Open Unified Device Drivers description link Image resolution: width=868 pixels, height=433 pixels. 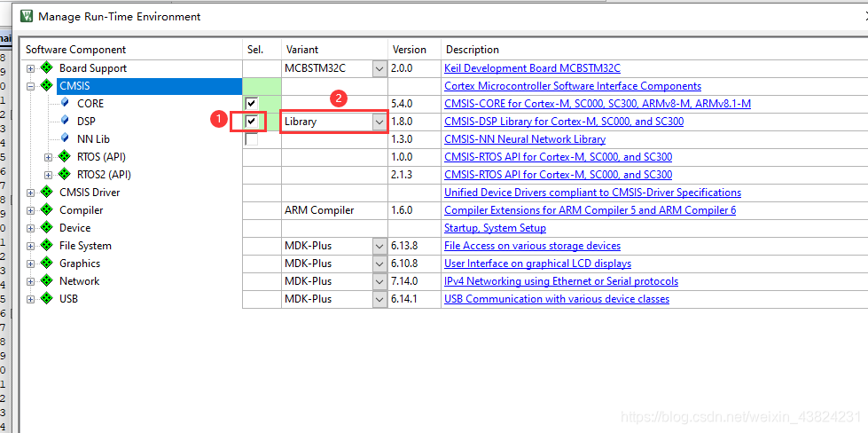click(x=592, y=193)
